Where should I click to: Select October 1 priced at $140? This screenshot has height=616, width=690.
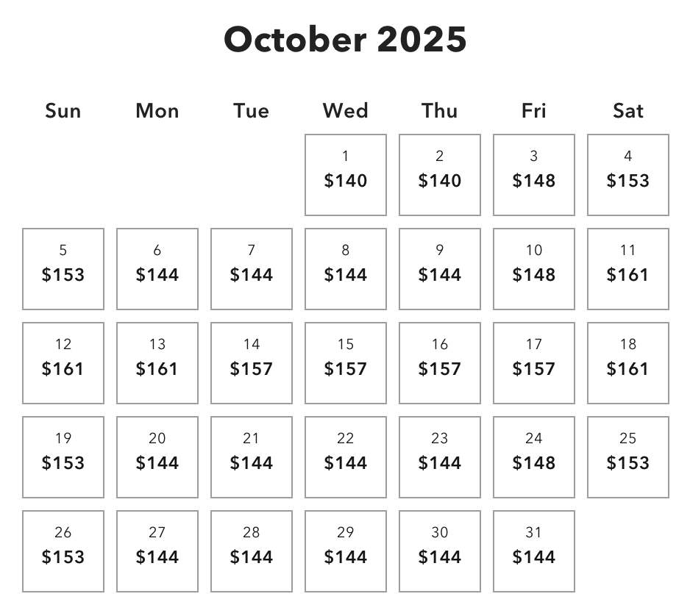345,175
